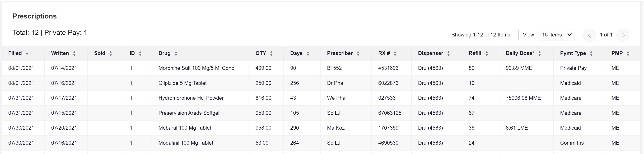The height and width of the screenshot is (154, 644).
Task: Go to the previous page
Action: (x=590, y=35)
